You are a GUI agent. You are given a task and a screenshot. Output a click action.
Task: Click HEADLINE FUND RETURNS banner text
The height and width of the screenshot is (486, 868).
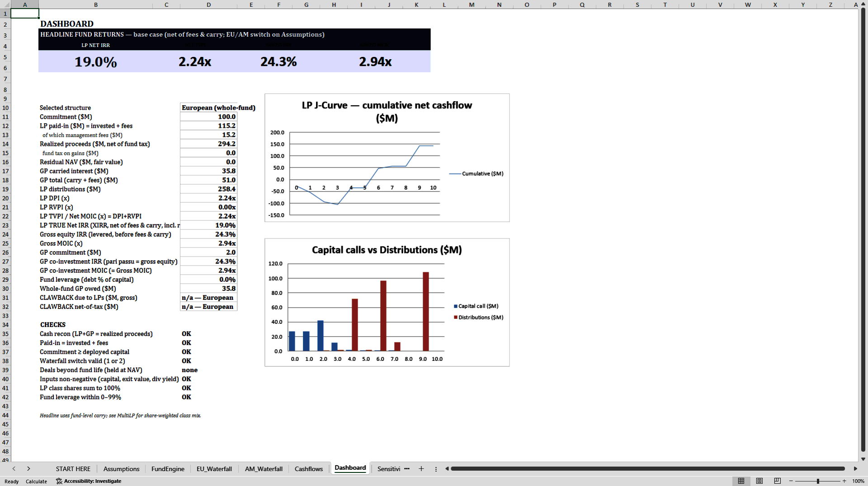[x=182, y=34]
